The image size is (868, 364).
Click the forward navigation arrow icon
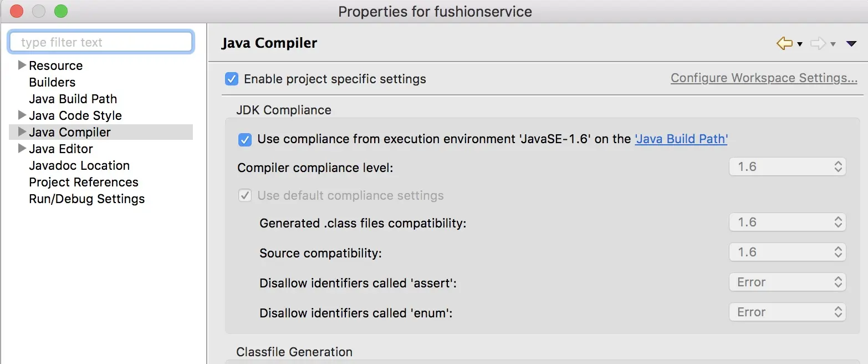(x=818, y=43)
